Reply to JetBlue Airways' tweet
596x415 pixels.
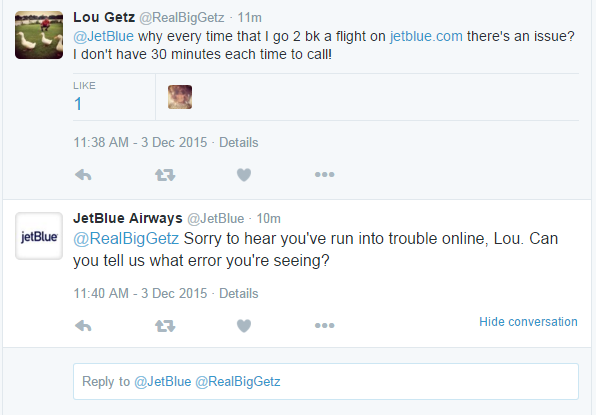pos(83,326)
